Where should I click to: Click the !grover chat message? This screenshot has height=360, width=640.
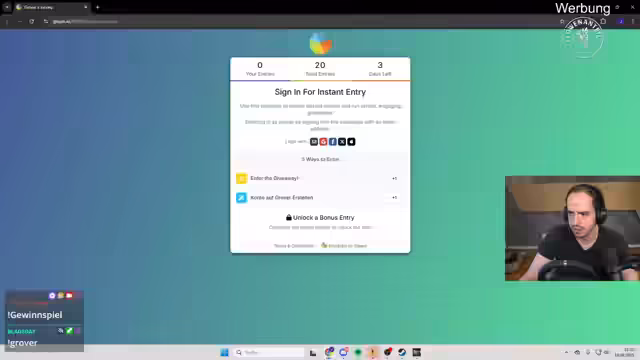point(22,343)
